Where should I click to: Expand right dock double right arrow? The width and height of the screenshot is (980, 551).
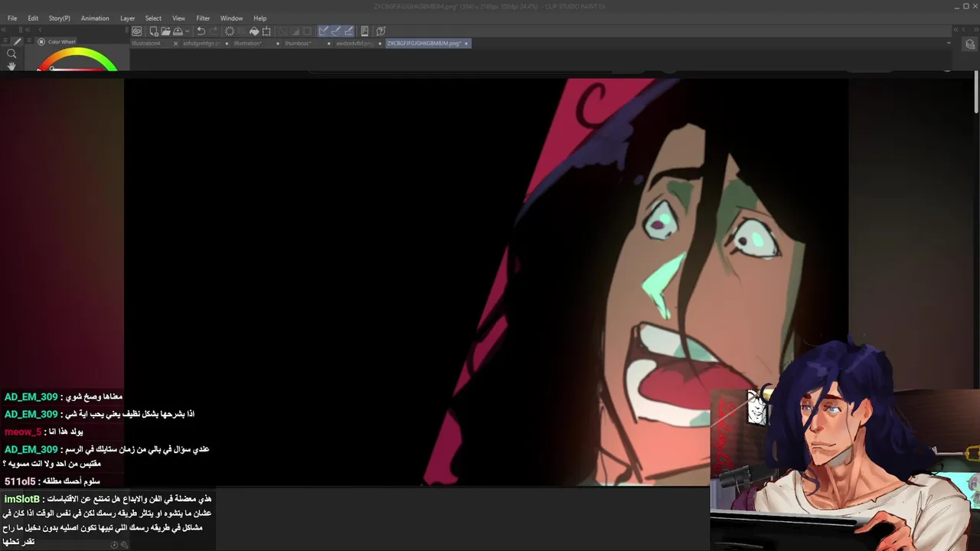pyautogui.click(x=976, y=30)
